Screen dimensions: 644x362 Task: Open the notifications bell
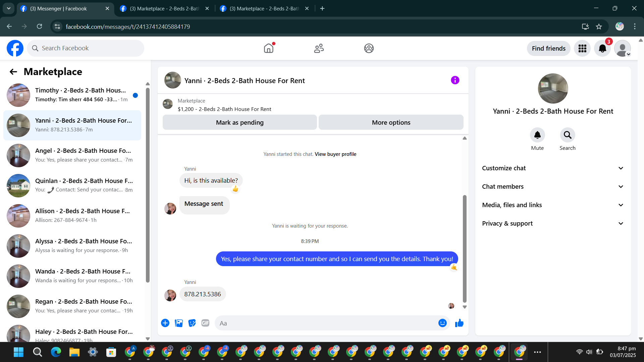(x=602, y=49)
